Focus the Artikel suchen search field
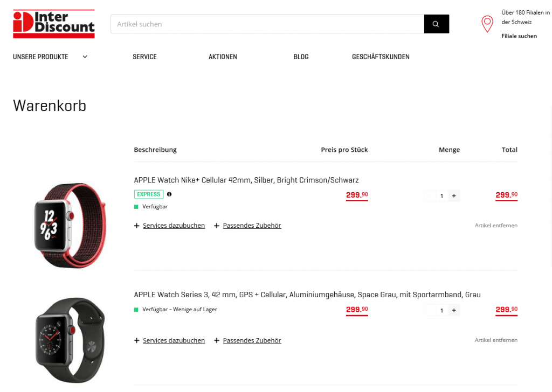 [x=267, y=24]
